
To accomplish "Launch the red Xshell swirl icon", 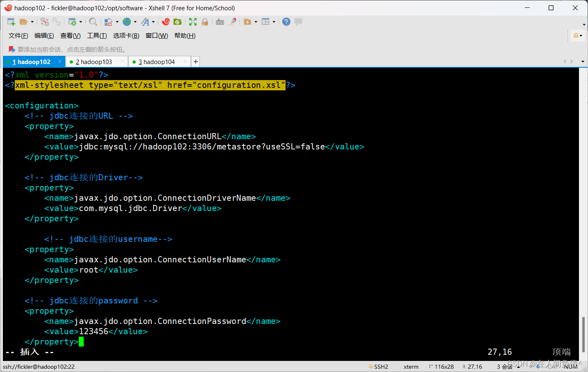I will [x=166, y=22].
